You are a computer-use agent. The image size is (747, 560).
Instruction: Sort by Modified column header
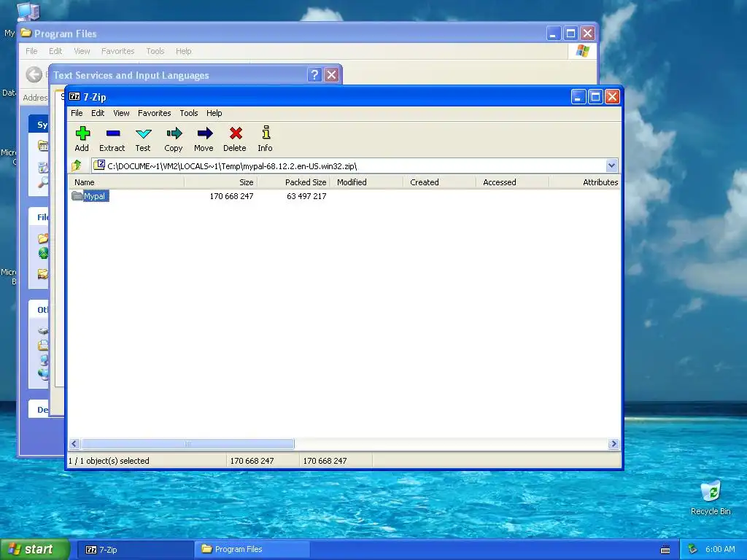(367, 182)
